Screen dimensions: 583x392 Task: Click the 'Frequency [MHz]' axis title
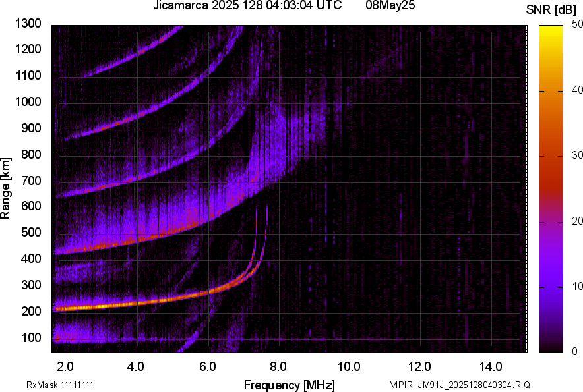[290, 385]
